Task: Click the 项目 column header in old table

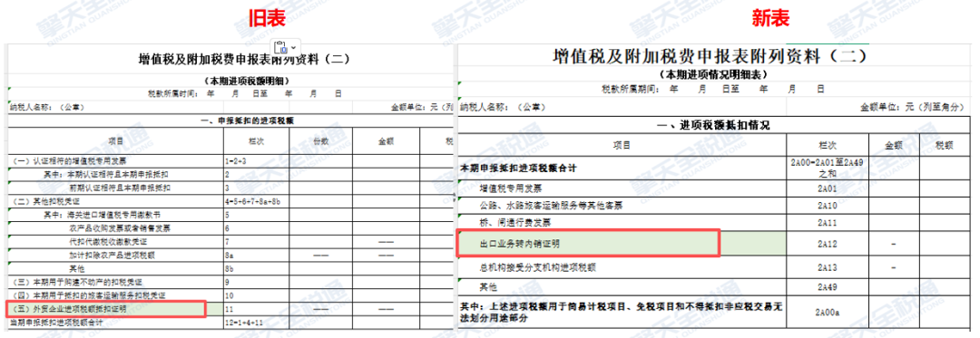Action: [115, 141]
